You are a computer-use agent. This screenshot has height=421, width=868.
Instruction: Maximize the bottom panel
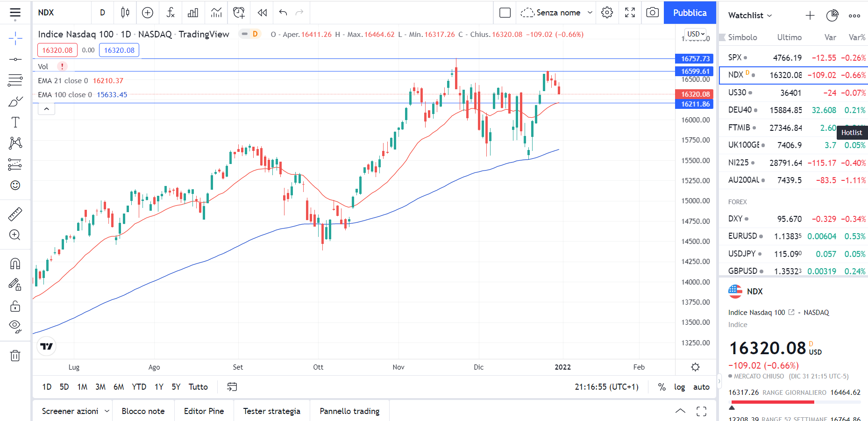tap(701, 411)
